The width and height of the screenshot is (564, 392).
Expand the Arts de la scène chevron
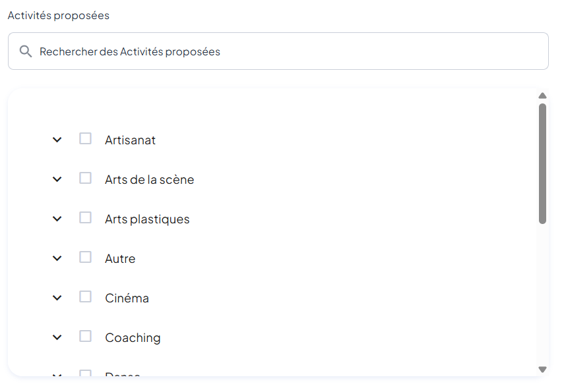(57, 179)
